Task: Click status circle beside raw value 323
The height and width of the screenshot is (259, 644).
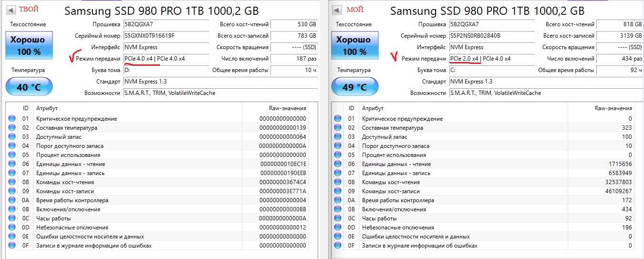Action: pyautogui.click(x=338, y=128)
